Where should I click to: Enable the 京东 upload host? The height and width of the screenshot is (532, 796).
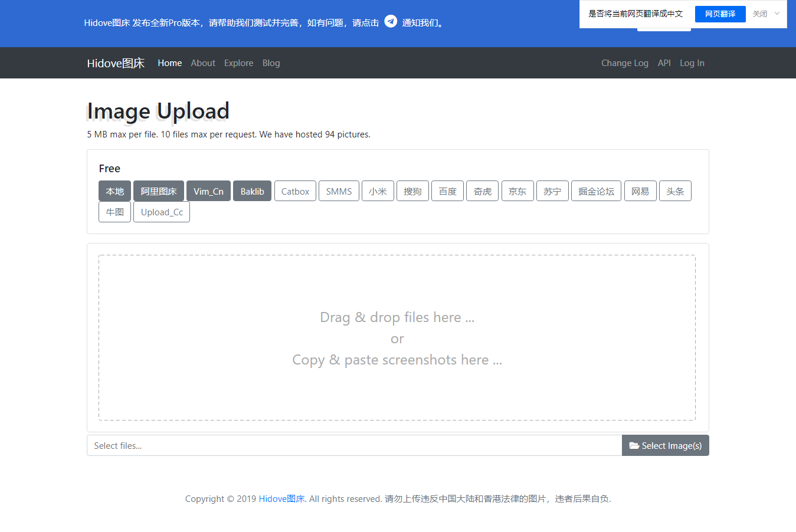[517, 191]
